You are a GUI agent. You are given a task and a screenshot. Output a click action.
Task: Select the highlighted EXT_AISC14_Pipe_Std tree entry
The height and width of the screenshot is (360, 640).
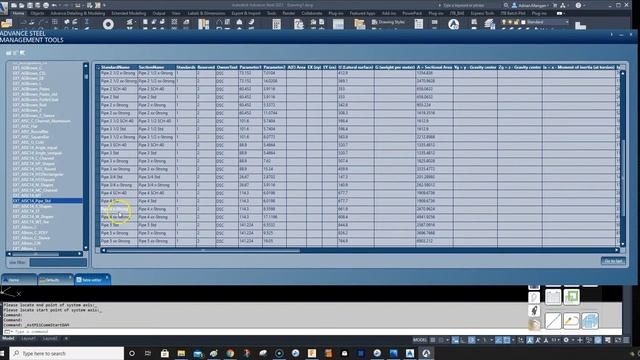(x=47, y=201)
